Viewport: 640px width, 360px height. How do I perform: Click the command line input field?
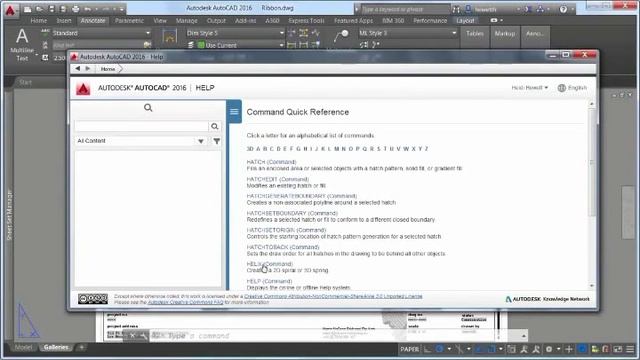click(x=335, y=336)
